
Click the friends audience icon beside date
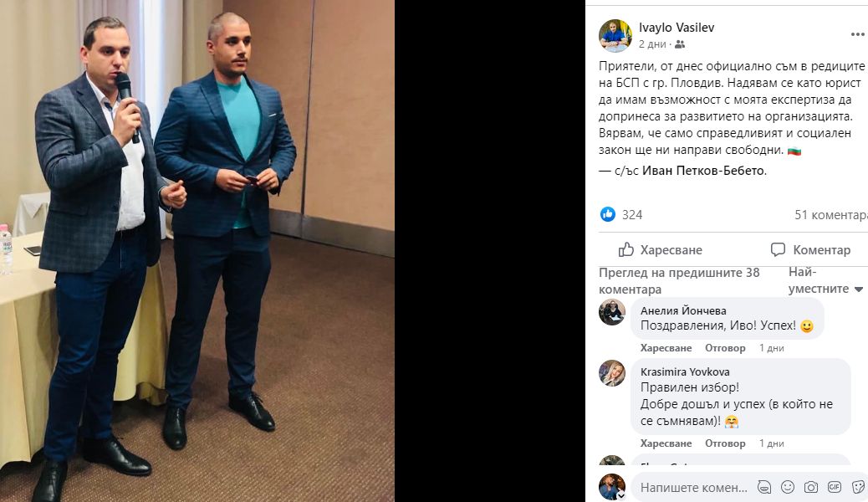pyautogui.click(x=680, y=44)
